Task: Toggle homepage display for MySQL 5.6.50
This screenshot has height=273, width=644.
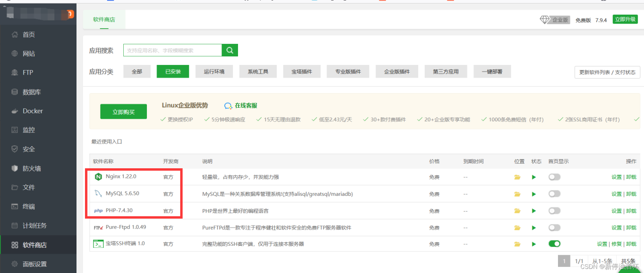Action: [554, 194]
